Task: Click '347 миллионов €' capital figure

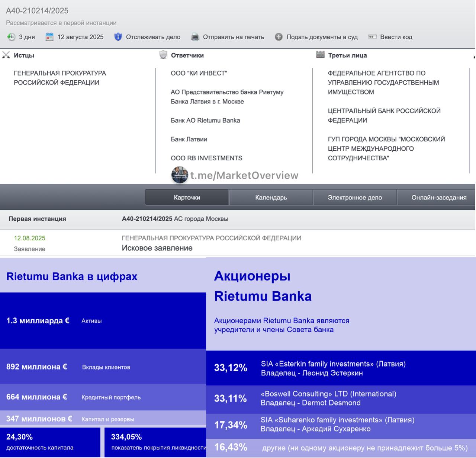Action: [x=39, y=419]
